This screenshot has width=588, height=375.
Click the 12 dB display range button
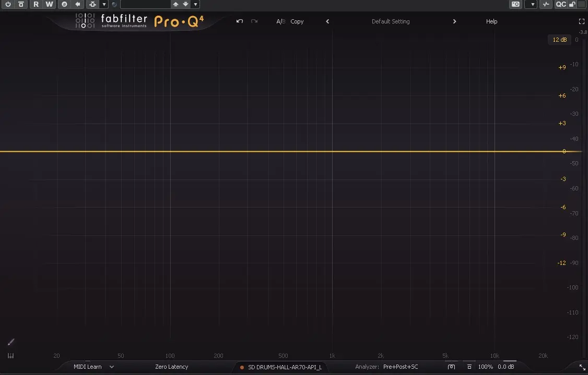[559, 40]
